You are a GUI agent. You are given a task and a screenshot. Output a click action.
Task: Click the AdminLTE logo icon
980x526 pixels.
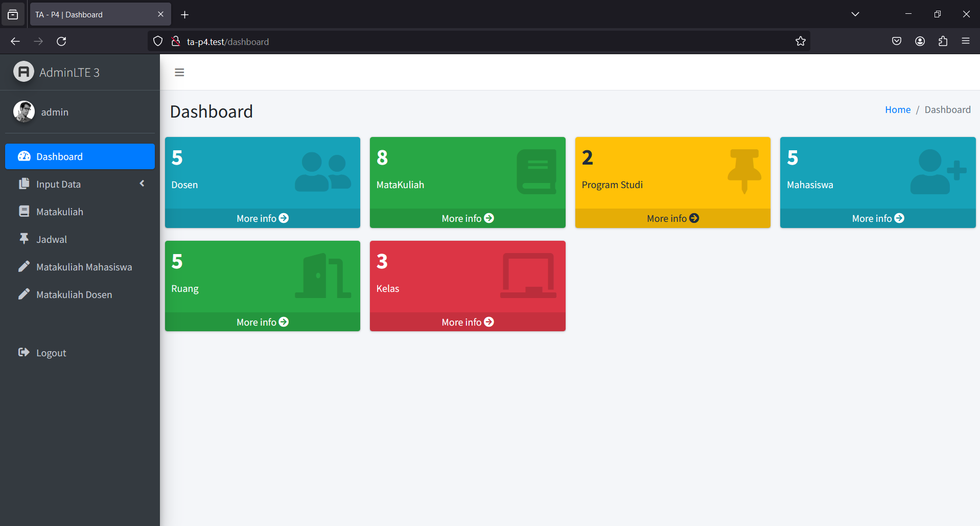click(24, 72)
